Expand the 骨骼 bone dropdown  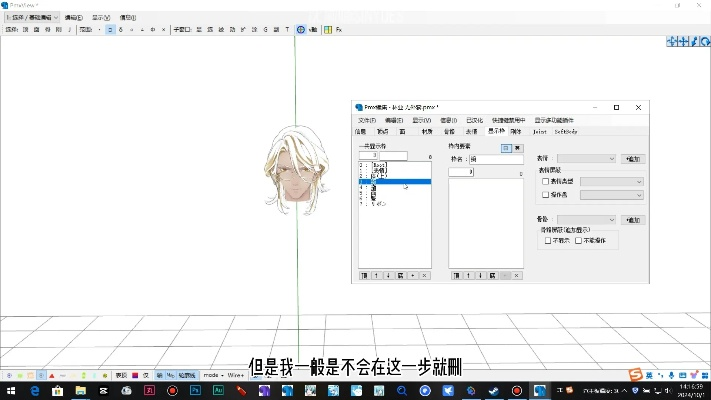588,219
